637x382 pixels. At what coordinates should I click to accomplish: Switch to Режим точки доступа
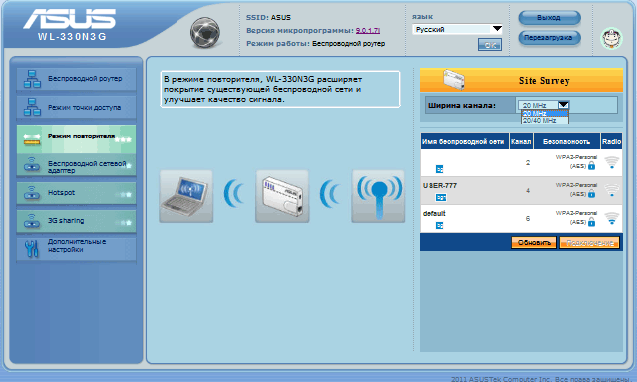coord(76,107)
